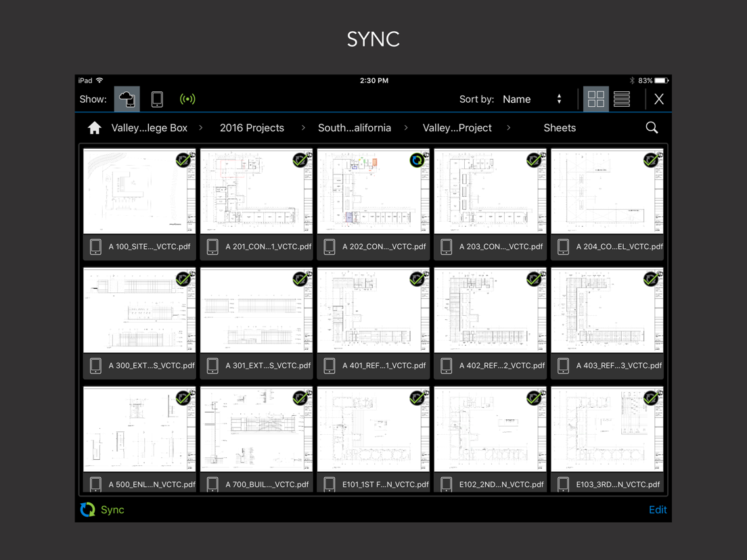Click the 2:30 PM status clock

pos(374,80)
